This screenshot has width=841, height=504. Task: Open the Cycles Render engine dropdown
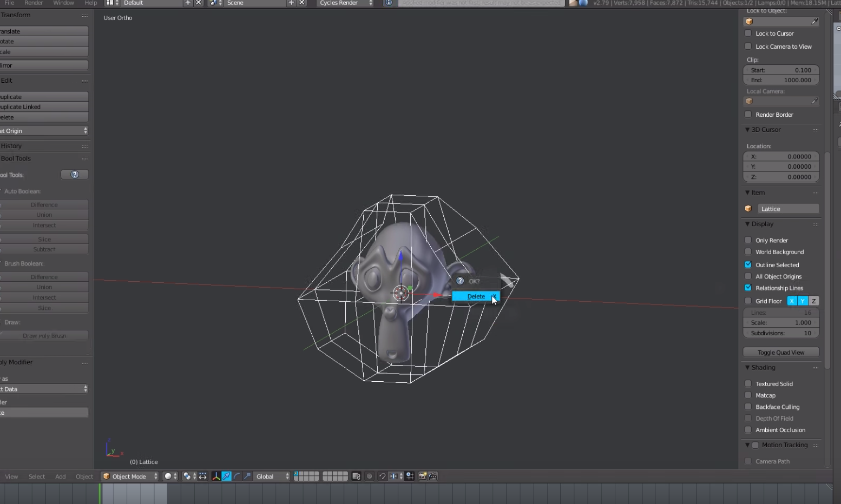coord(345,3)
